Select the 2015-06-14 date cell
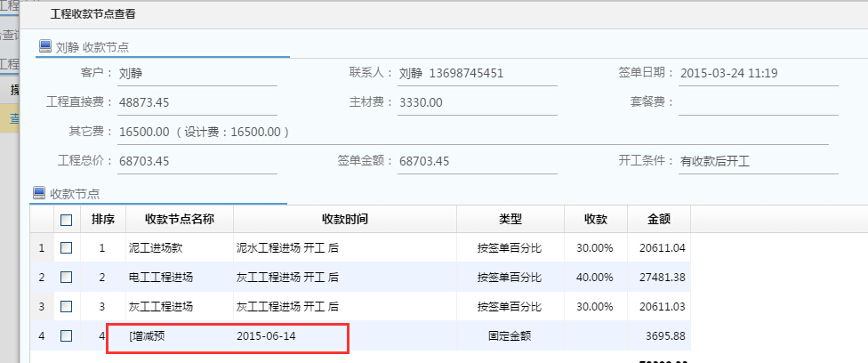 pos(266,336)
